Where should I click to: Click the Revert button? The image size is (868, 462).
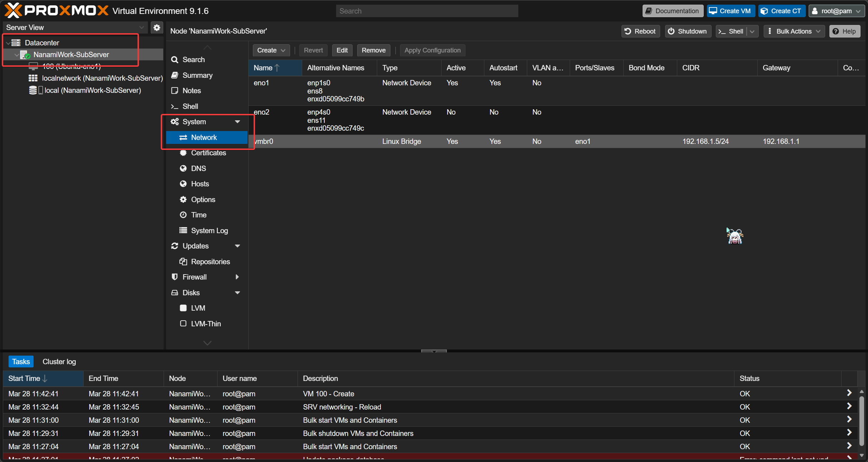[x=313, y=50]
